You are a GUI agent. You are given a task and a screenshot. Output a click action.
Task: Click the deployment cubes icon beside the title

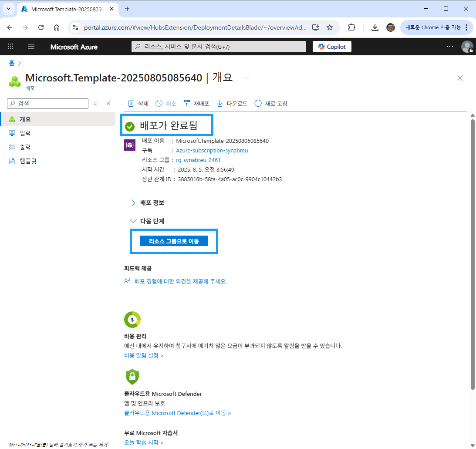tap(14, 81)
